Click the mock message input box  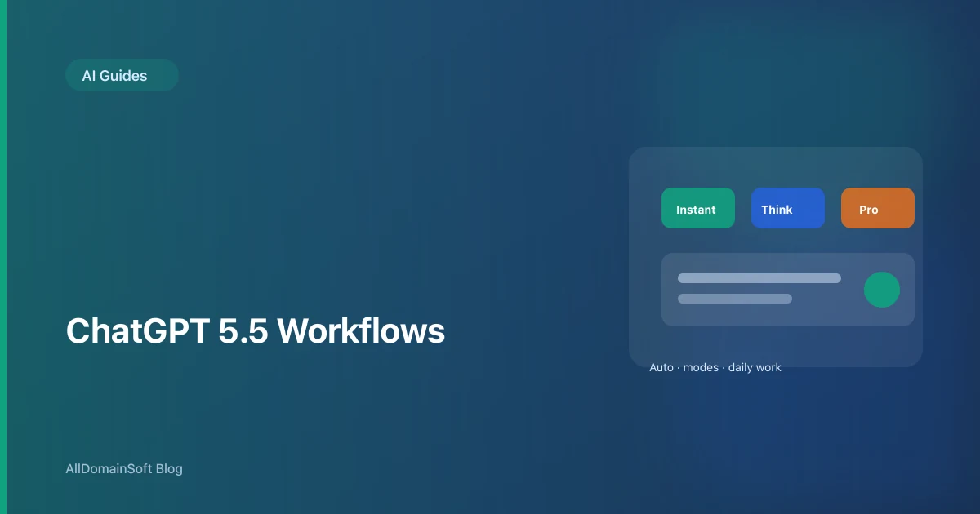(x=788, y=290)
